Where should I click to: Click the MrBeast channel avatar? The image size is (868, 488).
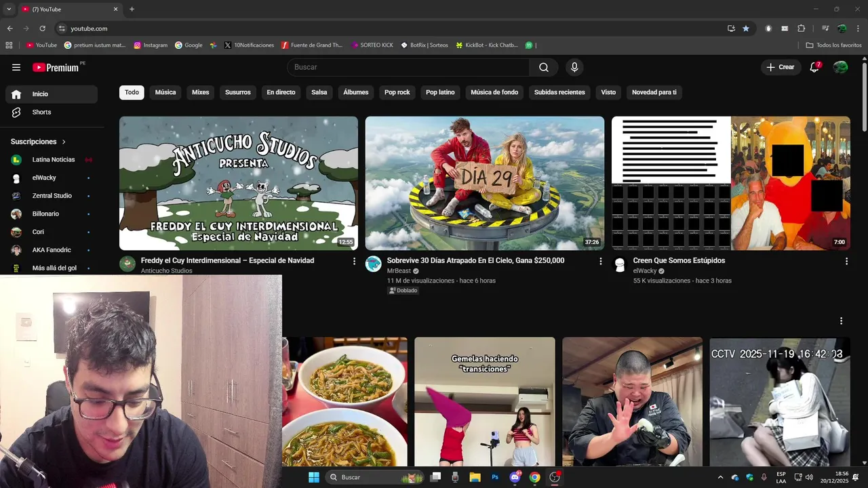tap(374, 264)
